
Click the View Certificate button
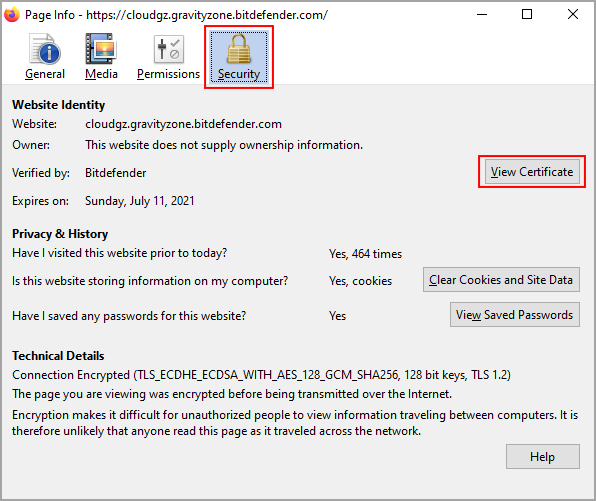[x=532, y=172]
